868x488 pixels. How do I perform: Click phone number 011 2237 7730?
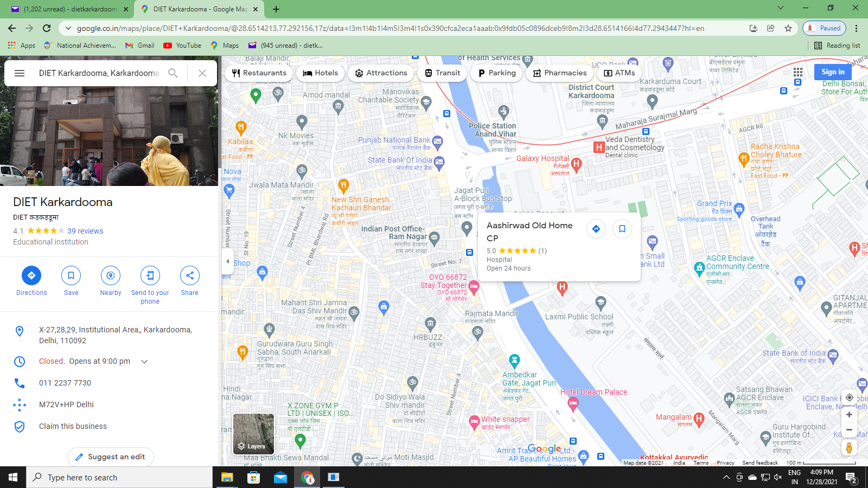point(65,383)
